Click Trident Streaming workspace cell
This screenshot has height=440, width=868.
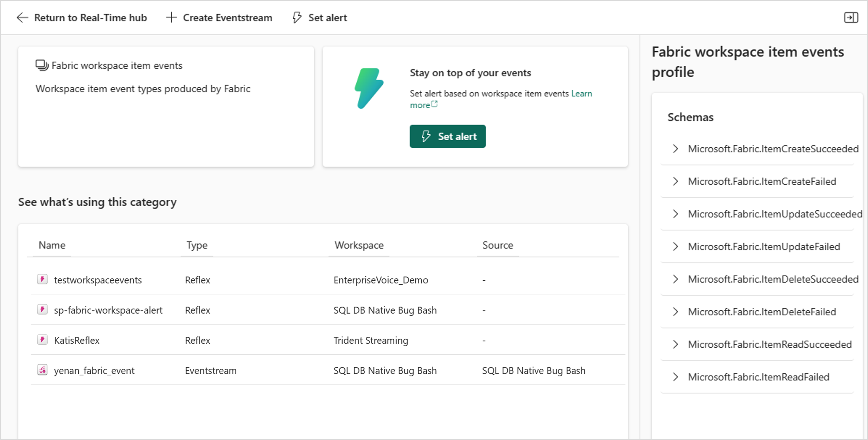371,340
